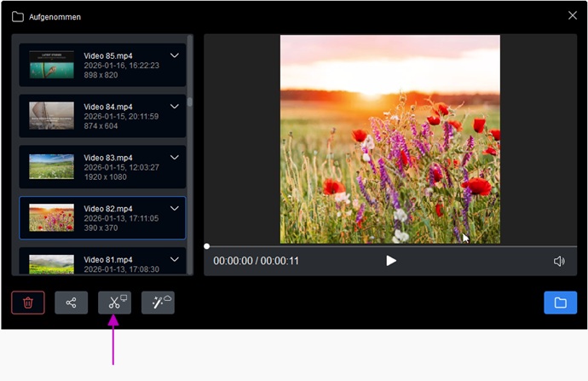
Task: Close the Aufgenommen dialog window
Action: tap(573, 15)
